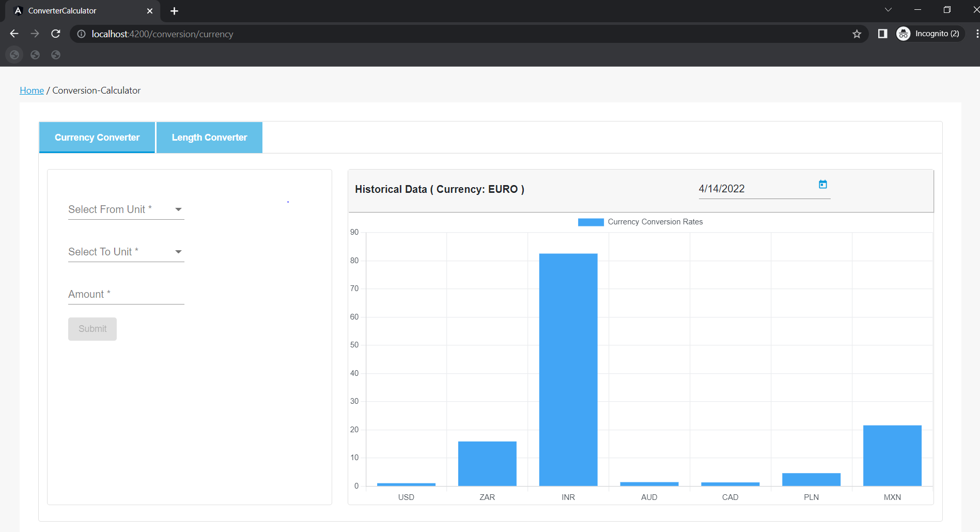Click the INR bar in chart
The width and height of the screenshot is (980, 532).
(x=568, y=370)
